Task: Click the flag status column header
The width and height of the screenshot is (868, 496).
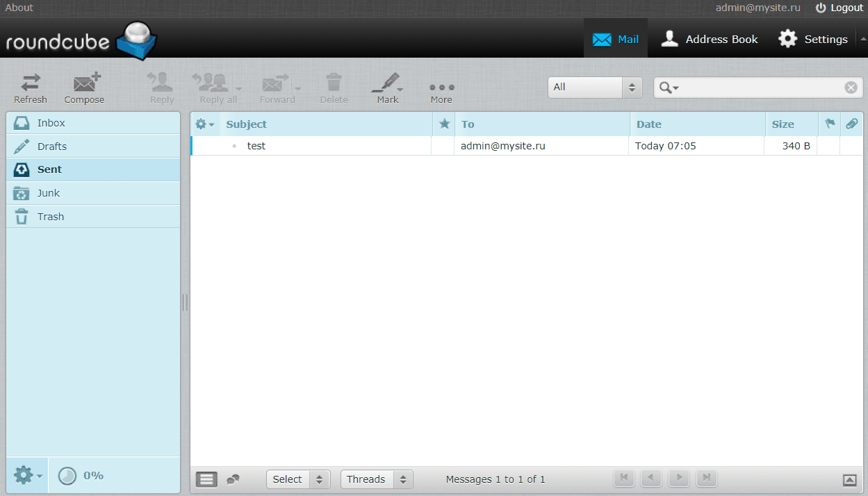Action: (830, 124)
